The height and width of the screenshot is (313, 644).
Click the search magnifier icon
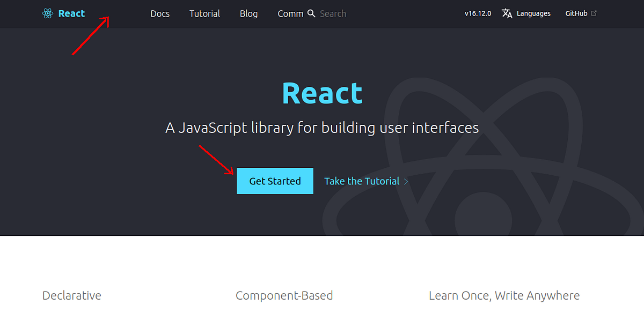311,13
